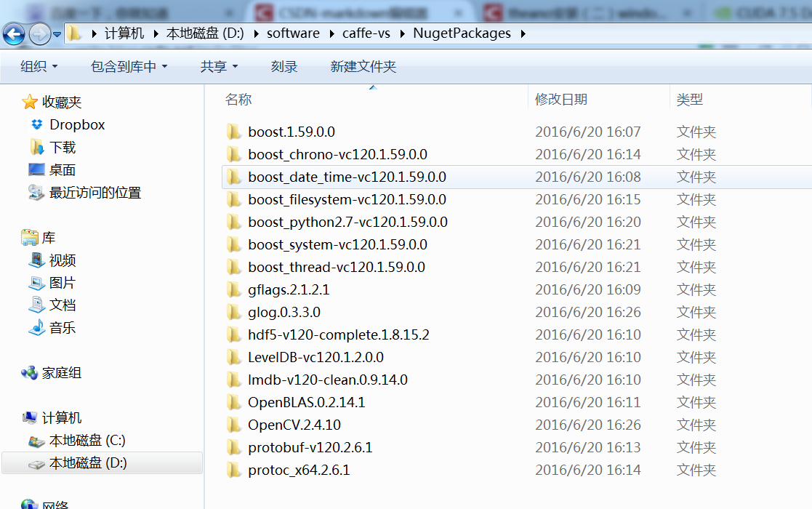Select the glog.0.3.3.0 folder icon
Screen dimensions: 812x509
click(x=233, y=312)
